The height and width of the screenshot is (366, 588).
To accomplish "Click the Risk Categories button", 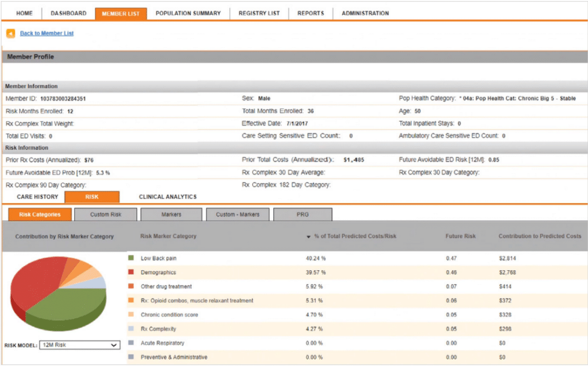I will click(x=40, y=215).
